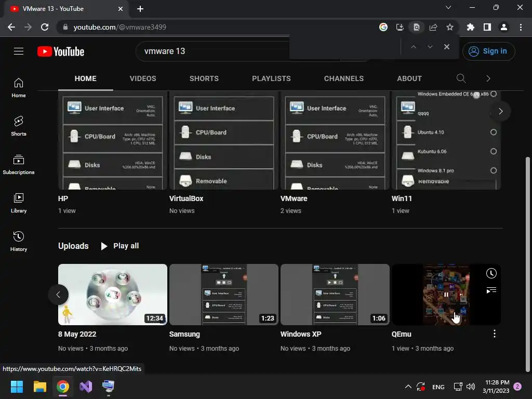
Task: Go back in the browser
Action: pos(11,27)
